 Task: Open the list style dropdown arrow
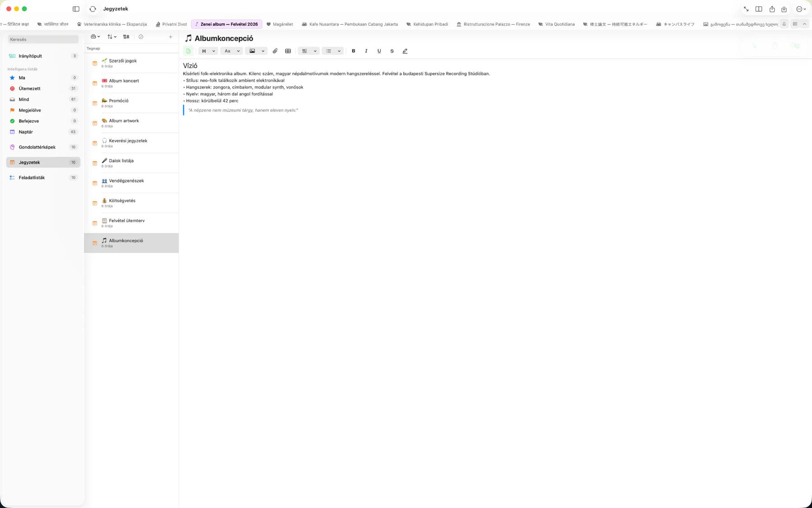point(339,51)
